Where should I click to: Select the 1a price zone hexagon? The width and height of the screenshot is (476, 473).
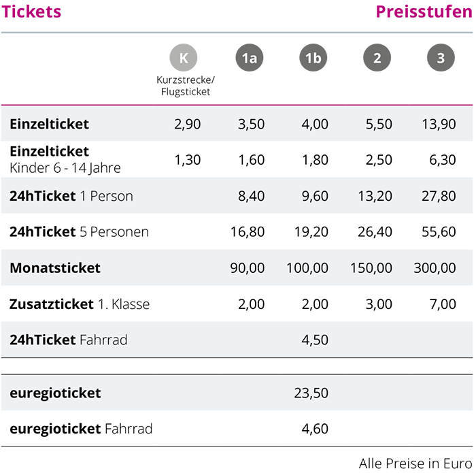tap(249, 59)
